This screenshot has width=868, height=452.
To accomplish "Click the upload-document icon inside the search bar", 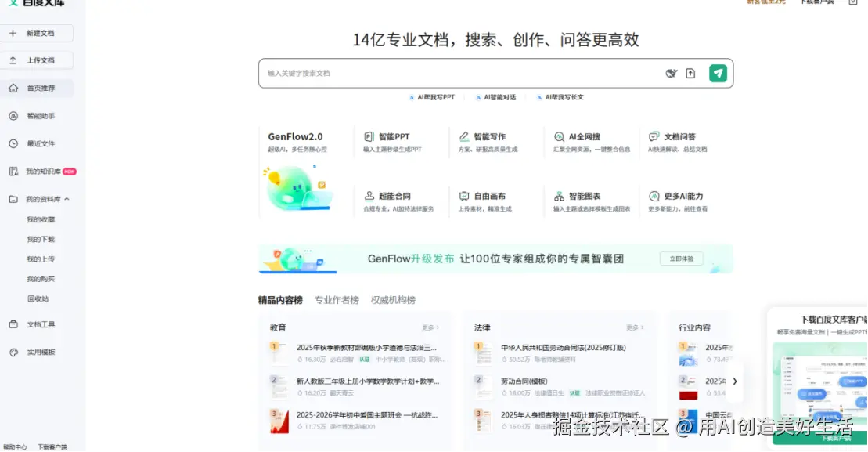I will 690,72.
